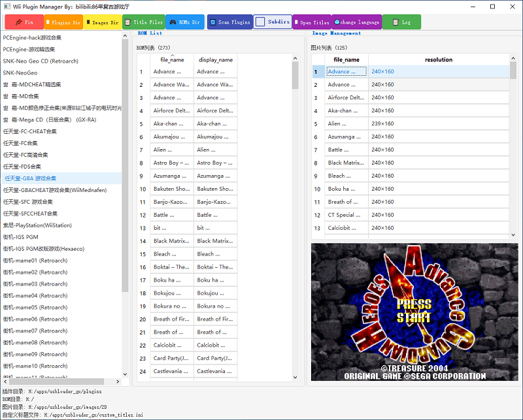Open the Plugins Dir folder button
523x420 pixels.
click(x=63, y=22)
